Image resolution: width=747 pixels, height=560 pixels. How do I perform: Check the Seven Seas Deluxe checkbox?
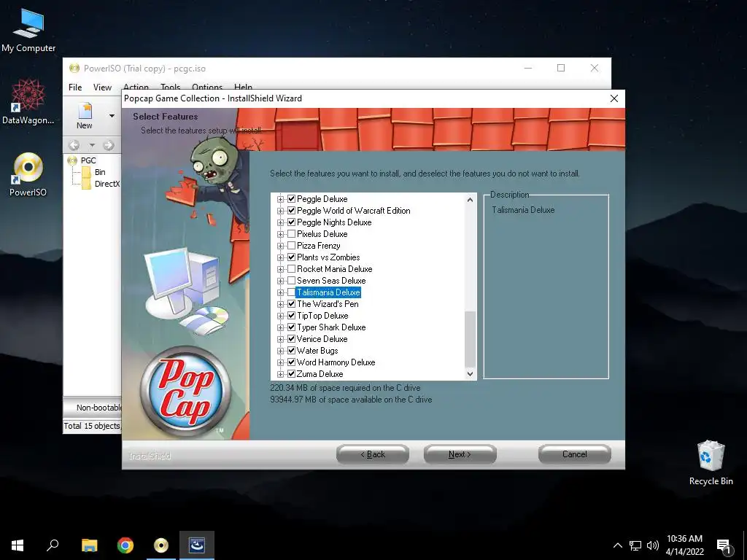(292, 281)
